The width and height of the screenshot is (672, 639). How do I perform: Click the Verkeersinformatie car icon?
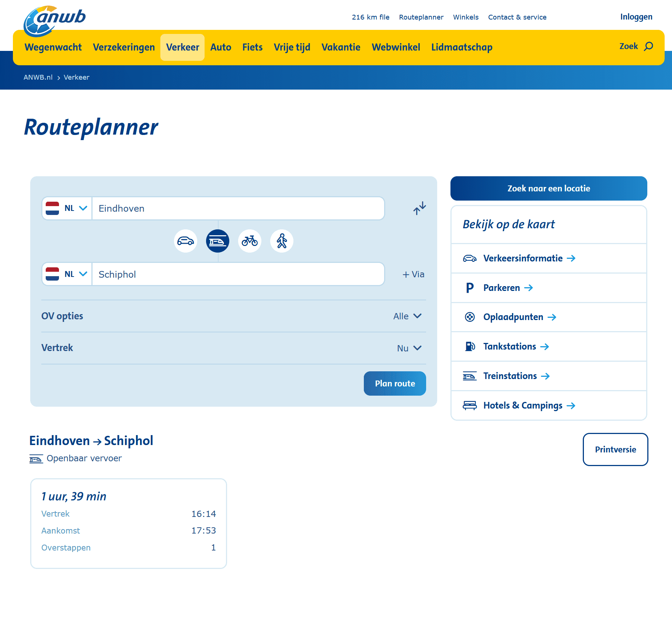pyautogui.click(x=470, y=258)
